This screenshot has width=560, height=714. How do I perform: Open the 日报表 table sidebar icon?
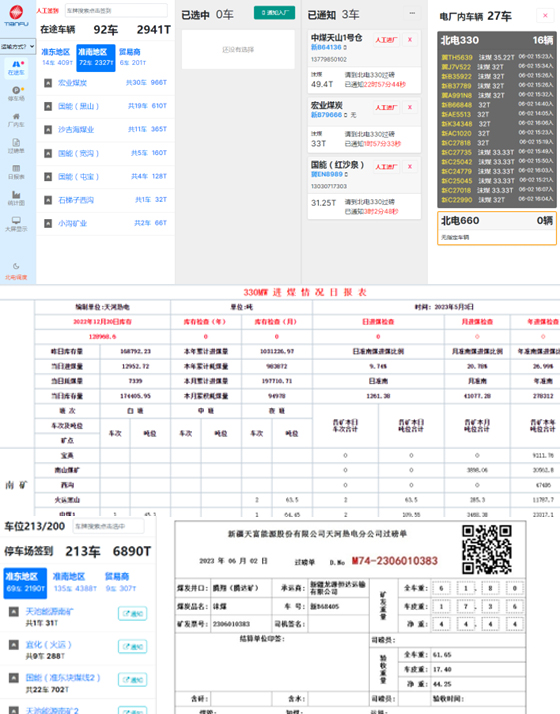click(x=16, y=172)
